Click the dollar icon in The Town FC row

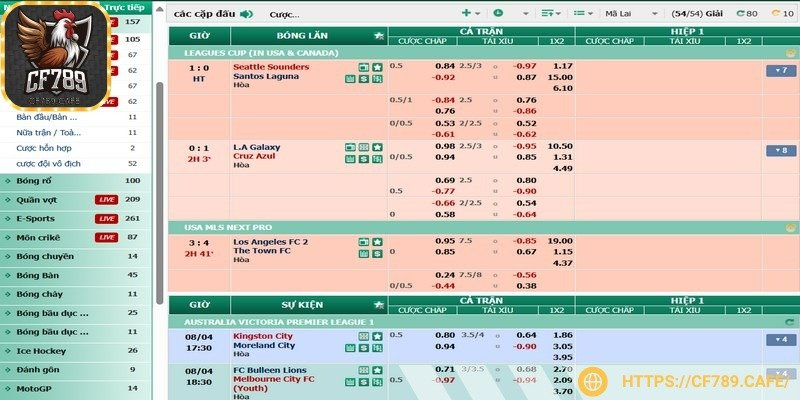tap(377, 254)
